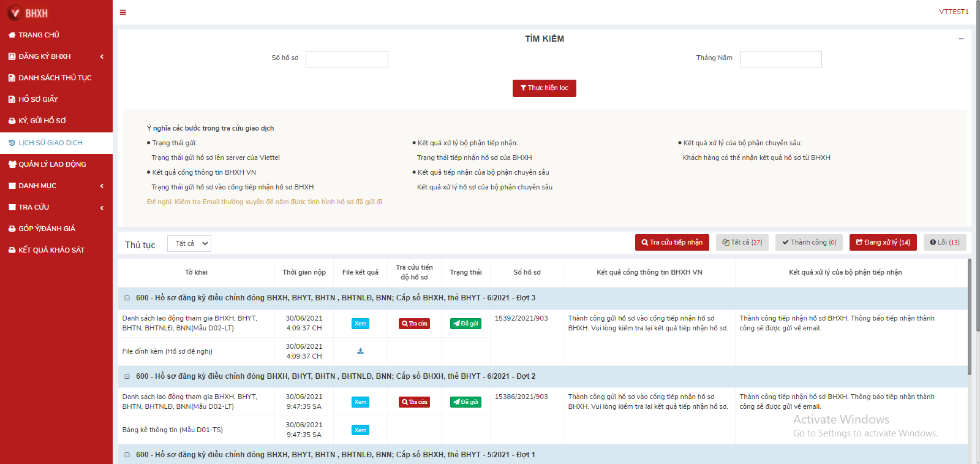Image resolution: width=980 pixels, height=464 pixels.
Task: Go to Trang chủ
Action: (56, 35)
